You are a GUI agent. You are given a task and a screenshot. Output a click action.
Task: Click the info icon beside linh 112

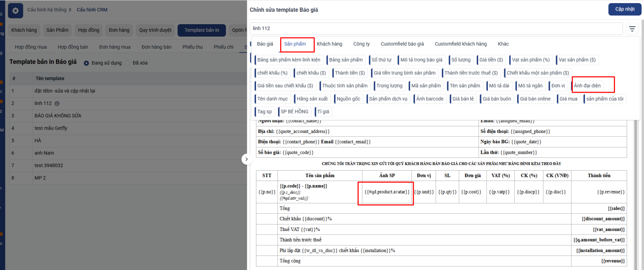coord(57,103)
